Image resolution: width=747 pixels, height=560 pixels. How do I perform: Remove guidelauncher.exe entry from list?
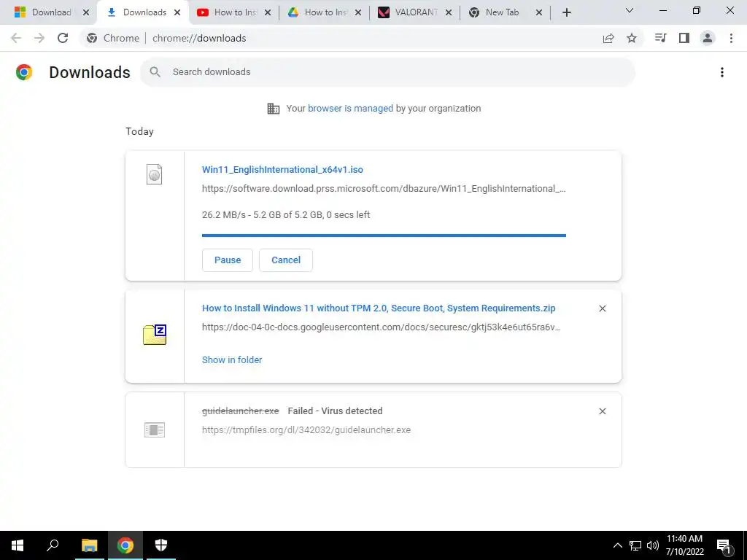click(602, 411)
